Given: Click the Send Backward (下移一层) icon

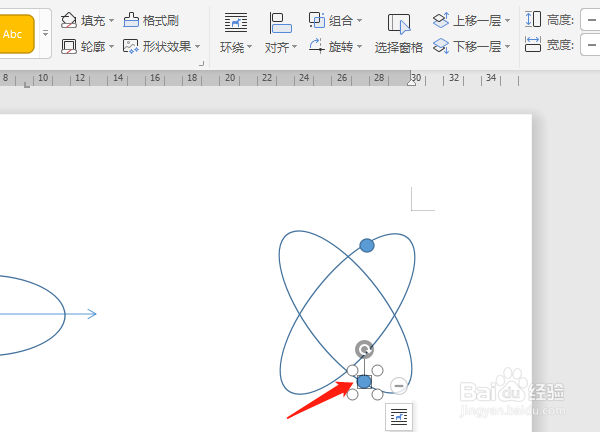Looking at the screenshot, I should click(441, 46).
